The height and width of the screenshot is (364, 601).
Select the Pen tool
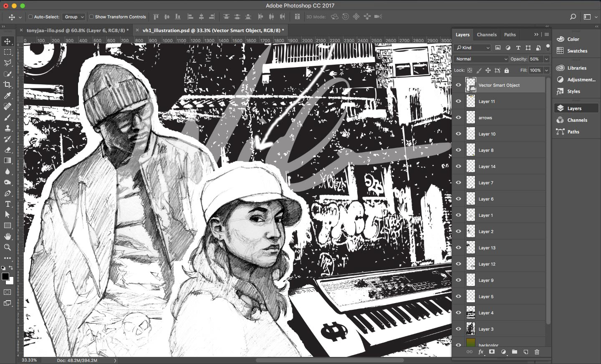[8, 193]
